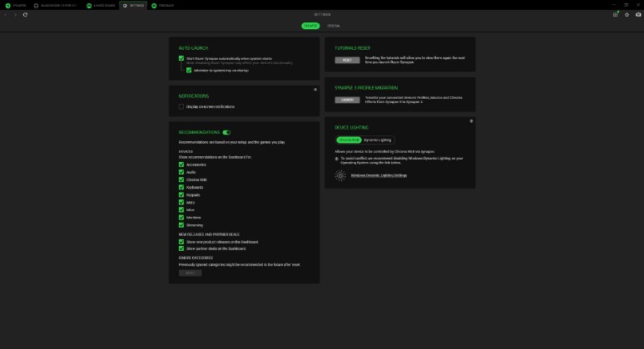Click the Reset button under Ignore Categories

pyautogui.click(x=191, y=273)
